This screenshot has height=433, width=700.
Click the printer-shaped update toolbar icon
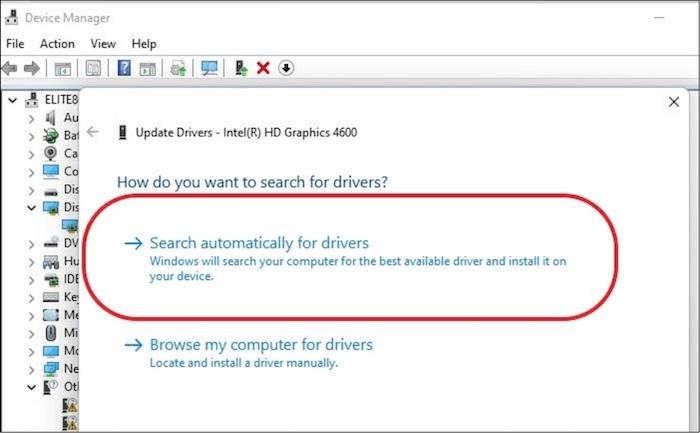(x=178, y=68)
